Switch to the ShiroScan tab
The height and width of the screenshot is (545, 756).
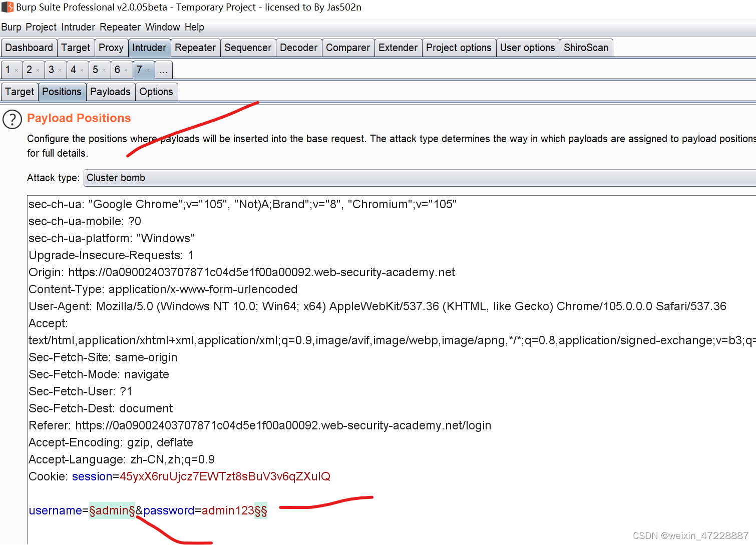pyautogui.click(x=586, y=48)
